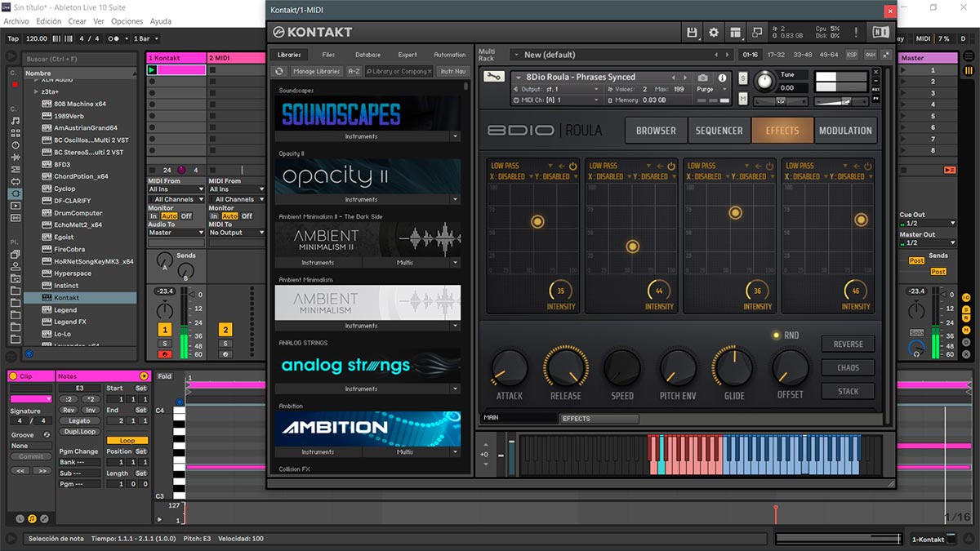Open track 2 MIDI To dropdown

coord(237,233)
